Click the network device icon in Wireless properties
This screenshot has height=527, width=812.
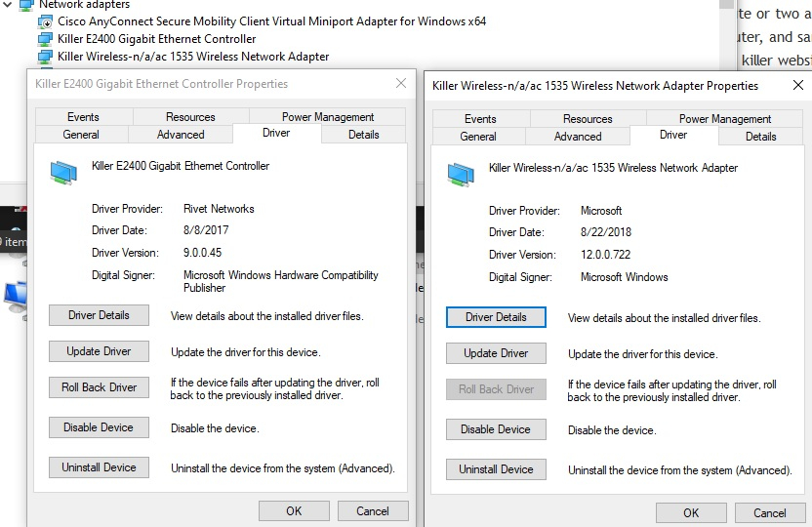461,175
